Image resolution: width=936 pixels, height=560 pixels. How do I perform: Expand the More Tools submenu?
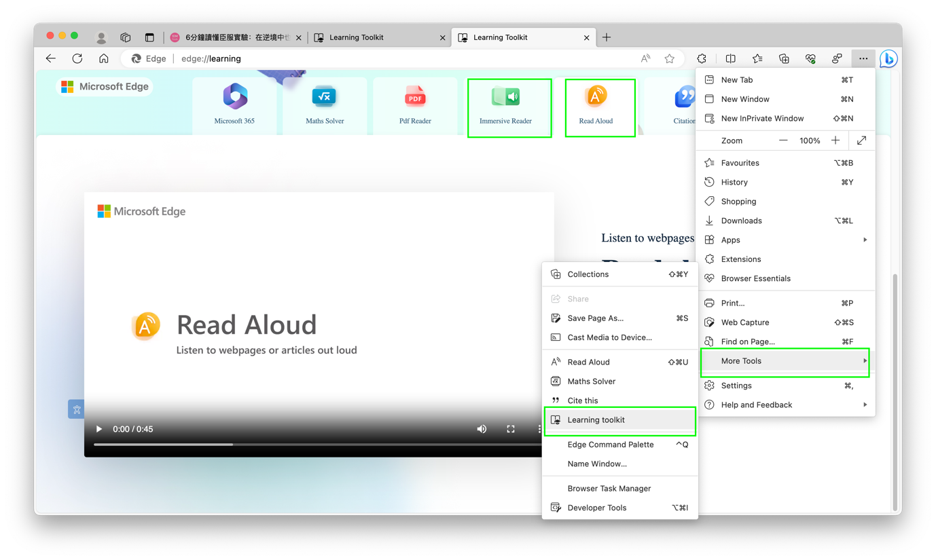[785, 361]
